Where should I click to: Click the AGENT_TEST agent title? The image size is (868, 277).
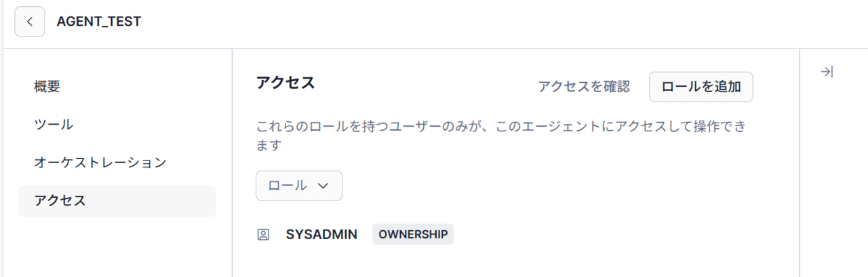(99, 22)
